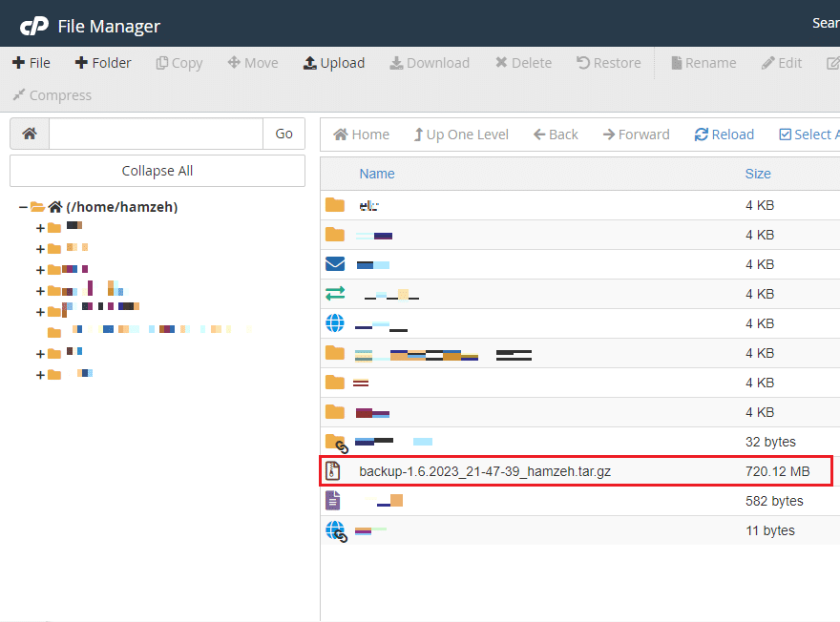Click the Go button
Image resolution: width=840 pixels, height=622 pixels.
(283, 134)
